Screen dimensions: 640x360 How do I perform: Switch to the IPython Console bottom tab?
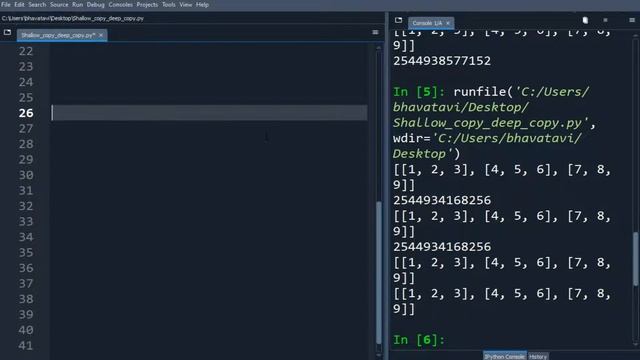(x=504, y=356)
